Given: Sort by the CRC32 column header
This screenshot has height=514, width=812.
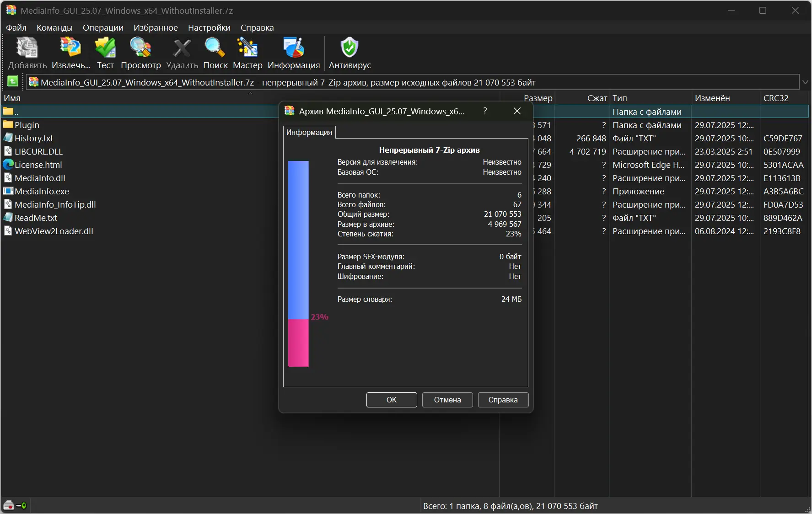Looking at the screenshot, I should (784, 98).
